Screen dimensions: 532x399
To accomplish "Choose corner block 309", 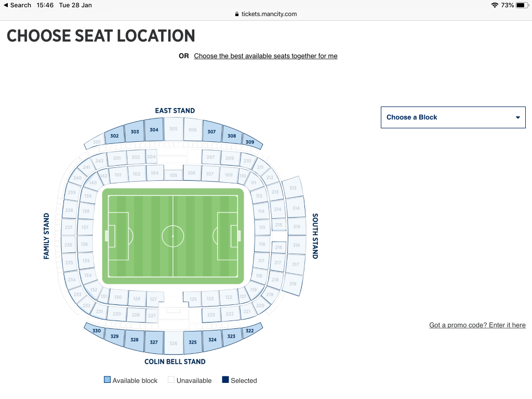I will pyautogui.click(x=250, y=142).
